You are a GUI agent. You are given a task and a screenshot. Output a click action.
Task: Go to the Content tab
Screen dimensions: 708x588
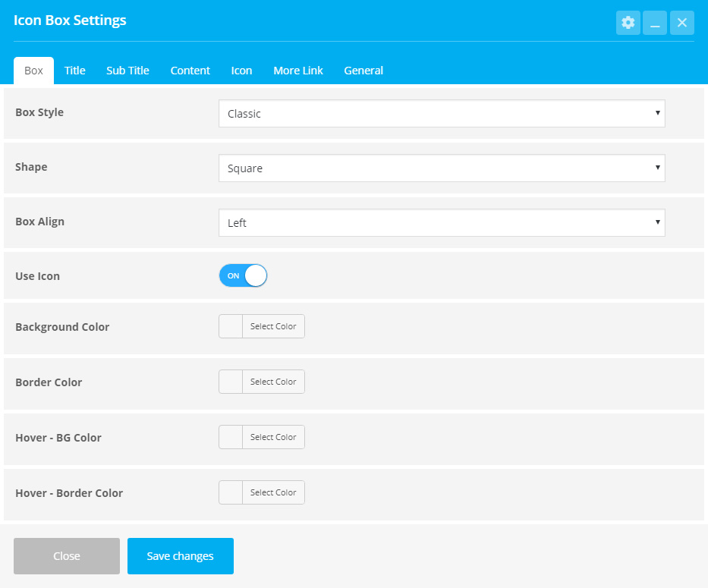click(190, 71)
